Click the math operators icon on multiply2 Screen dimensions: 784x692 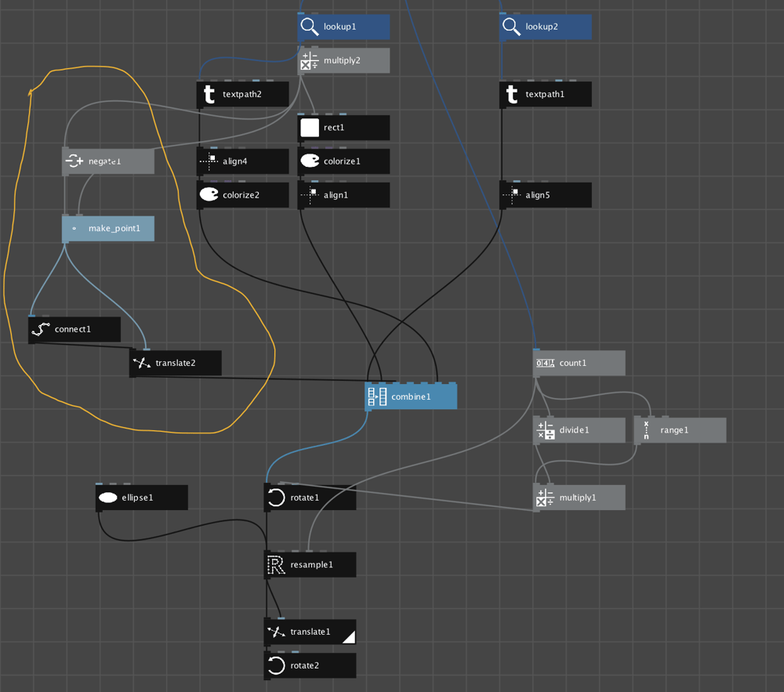point(310,60)
